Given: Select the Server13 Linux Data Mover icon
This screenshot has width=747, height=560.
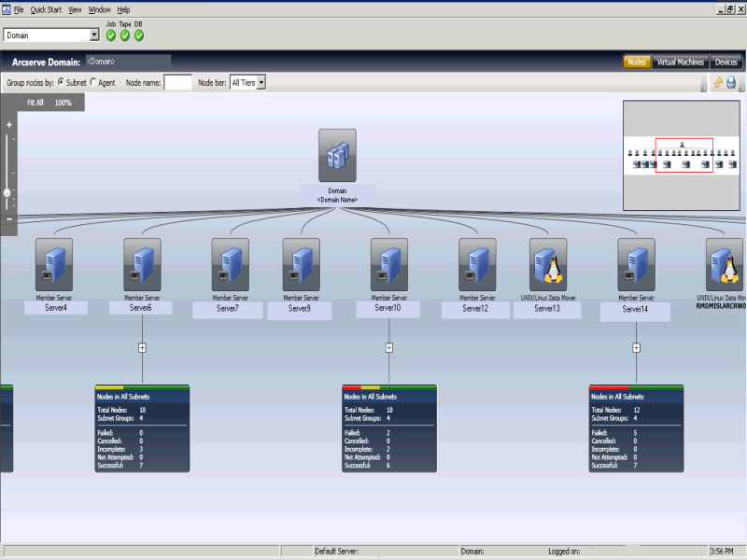Looking at the screenshot, I should point(548,264).
